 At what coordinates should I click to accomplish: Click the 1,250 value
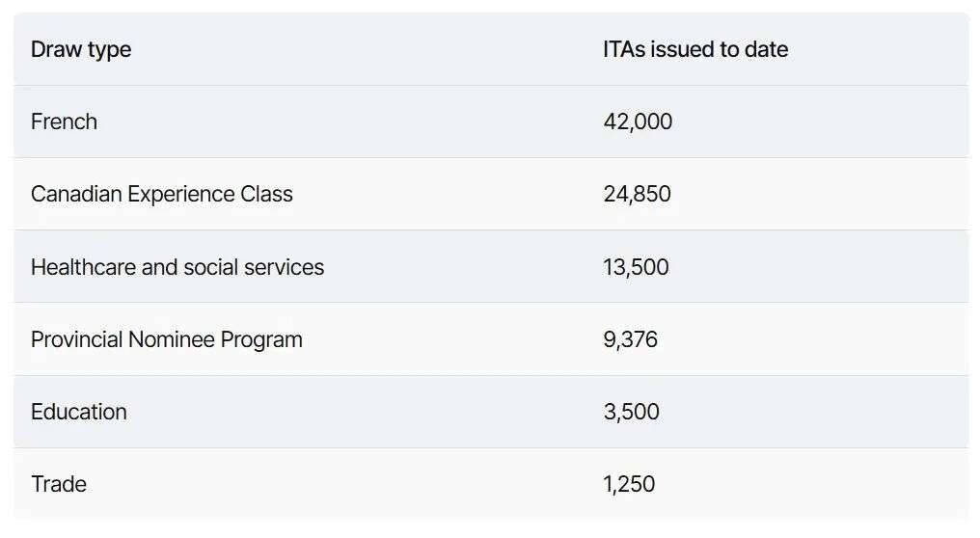tap(629, 484)
